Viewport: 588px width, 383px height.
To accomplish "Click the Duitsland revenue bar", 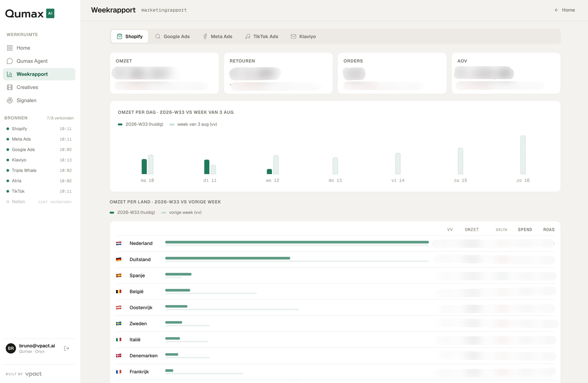I will [228, 258].
